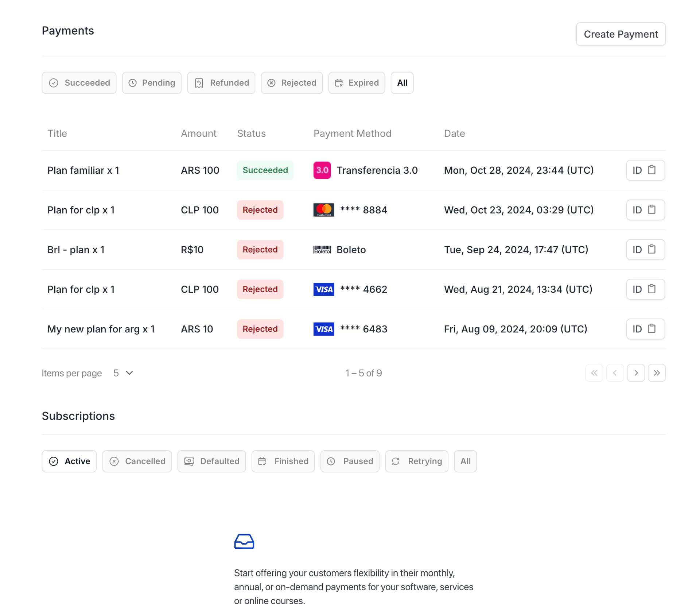Copy the Brl - plan payment ID
The width and height of the screenshot is (700, 610).
(x=645, y=250)
